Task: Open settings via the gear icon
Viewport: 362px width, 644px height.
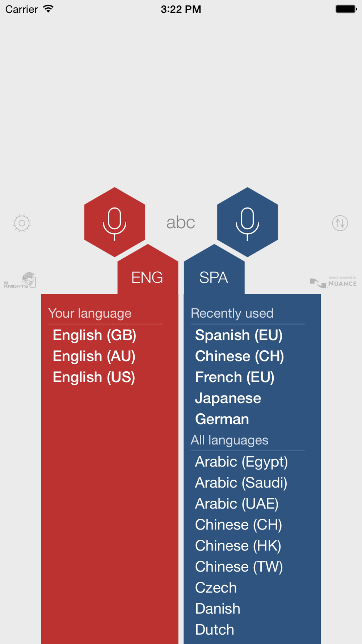Action: (x=22, y=223)
